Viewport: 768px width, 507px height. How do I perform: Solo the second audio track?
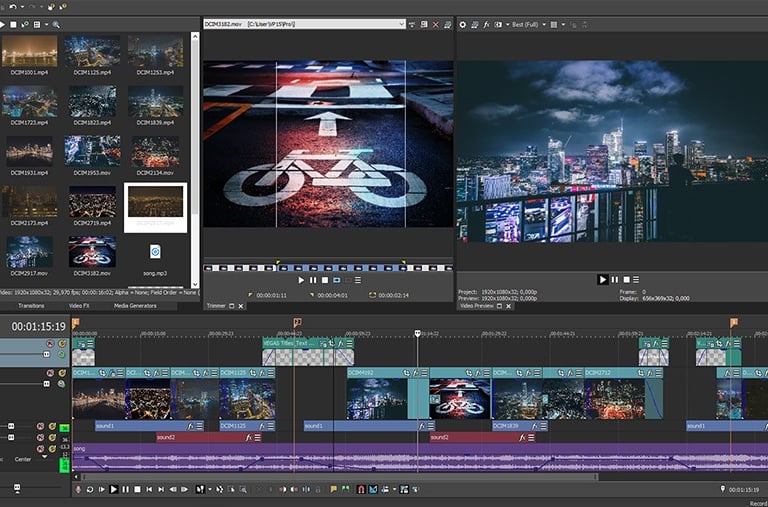pyautogui.click(x=52, y=437)
